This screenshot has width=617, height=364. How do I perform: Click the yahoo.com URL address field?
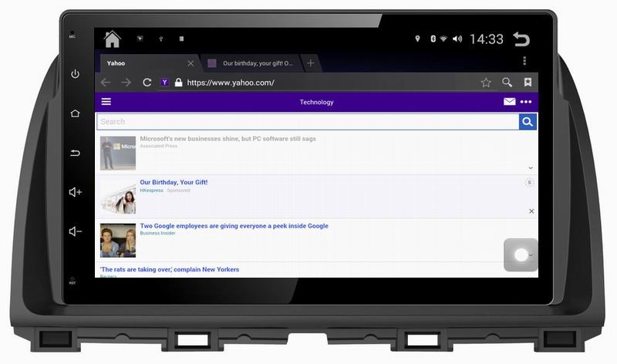click(x=231, y=83)
